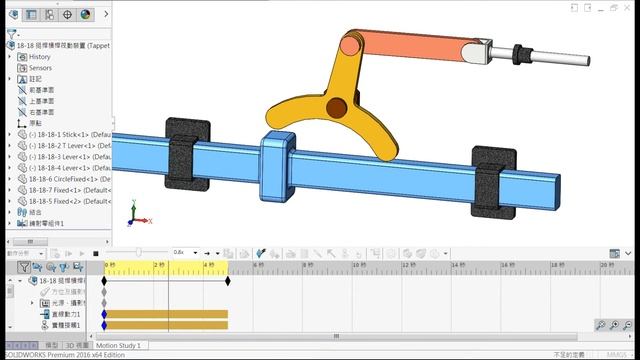
Task: Toggle the Filter Results button
Action: pyautogui.click(x=78, y=267)
